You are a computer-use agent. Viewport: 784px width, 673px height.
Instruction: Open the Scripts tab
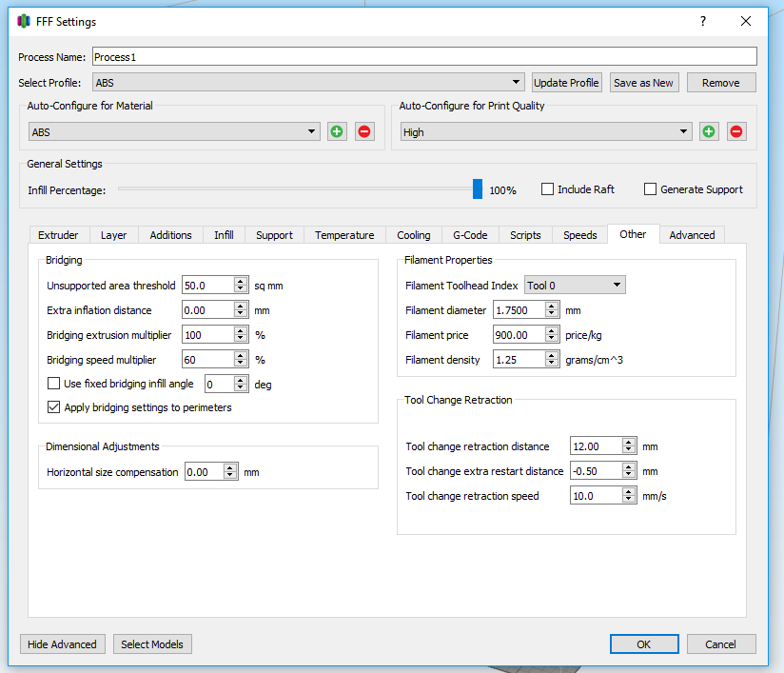click(525, 235)
